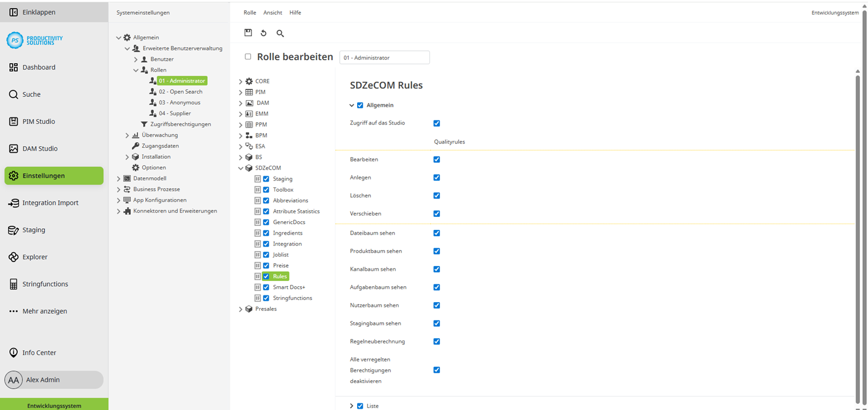
Task: Open the PIM Studio sidebar icon
Action: pyautogui.click(x=14, y=122)
